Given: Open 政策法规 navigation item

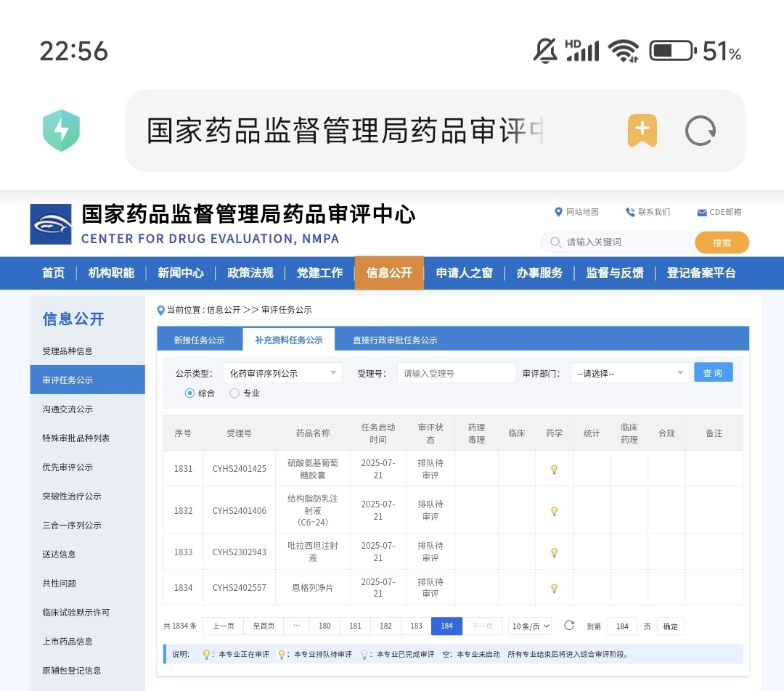Looking at the screenshot, I should (x=250, y=273).
